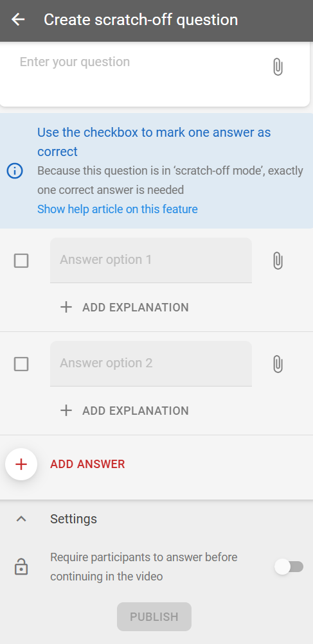Mark Answer option 1 as correct
Screen dimensions: 313x644
pos(21,261)
